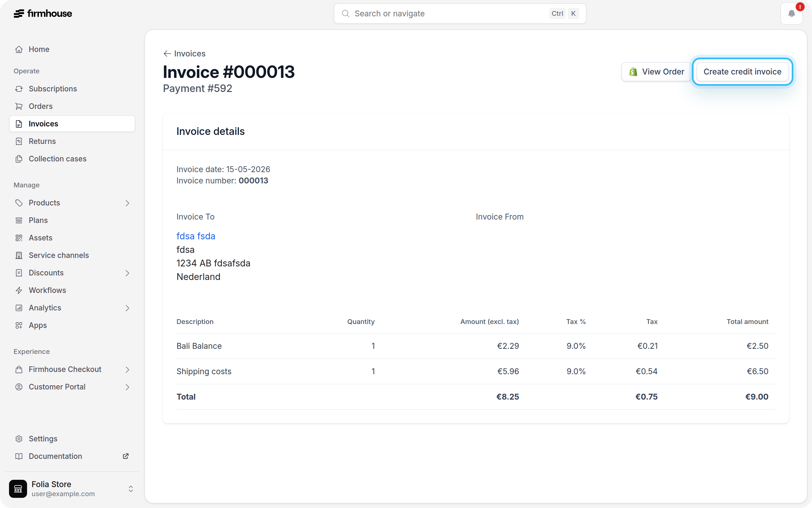Click the Search or navigate field

[x=460, y=14]
